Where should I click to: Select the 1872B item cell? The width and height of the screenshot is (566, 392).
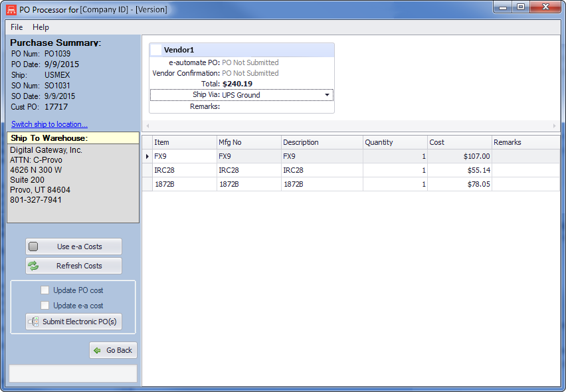tap(185, 184)
